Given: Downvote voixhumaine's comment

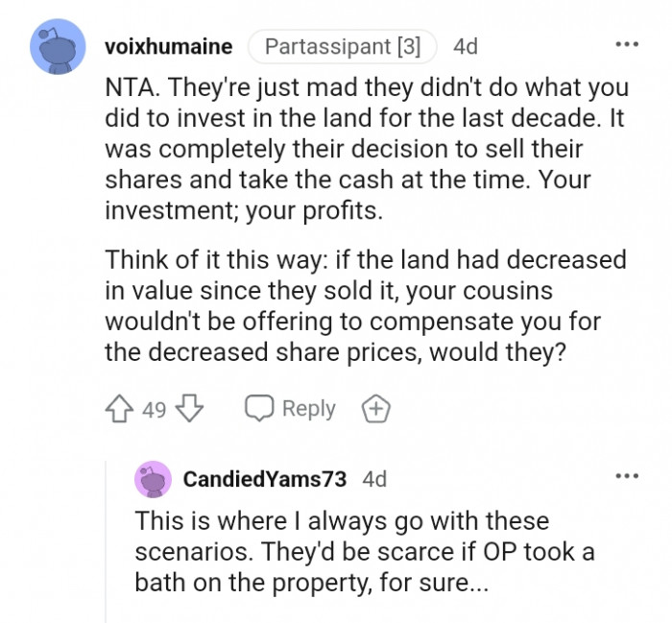Looking at the screenshot, I should (190, 409).
